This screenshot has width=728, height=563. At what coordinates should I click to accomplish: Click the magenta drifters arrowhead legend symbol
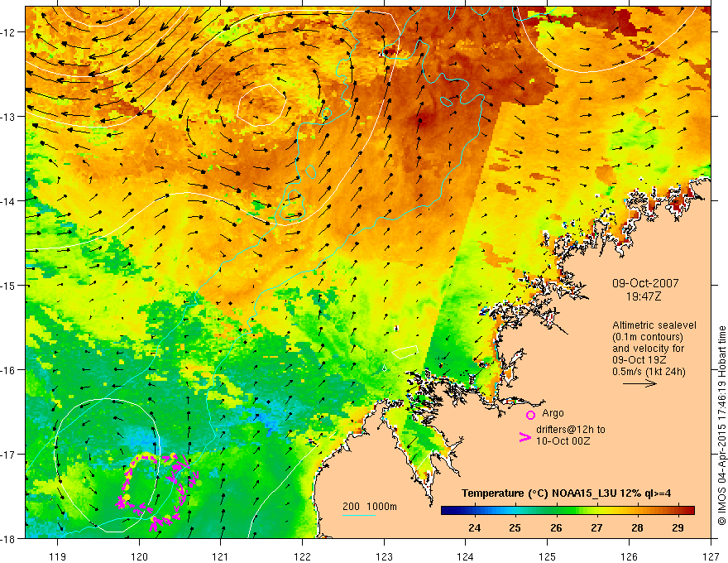(524, 437)
